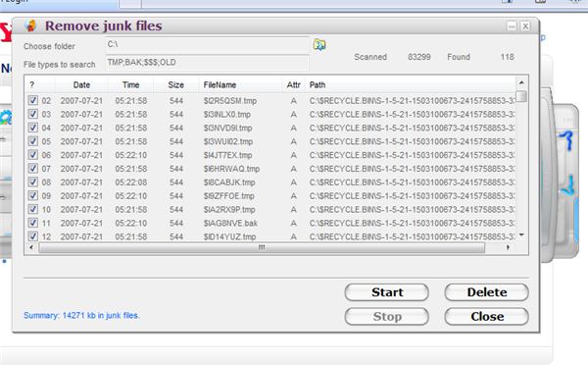Select file name $I8CABJK.tmp

[229, 182]
